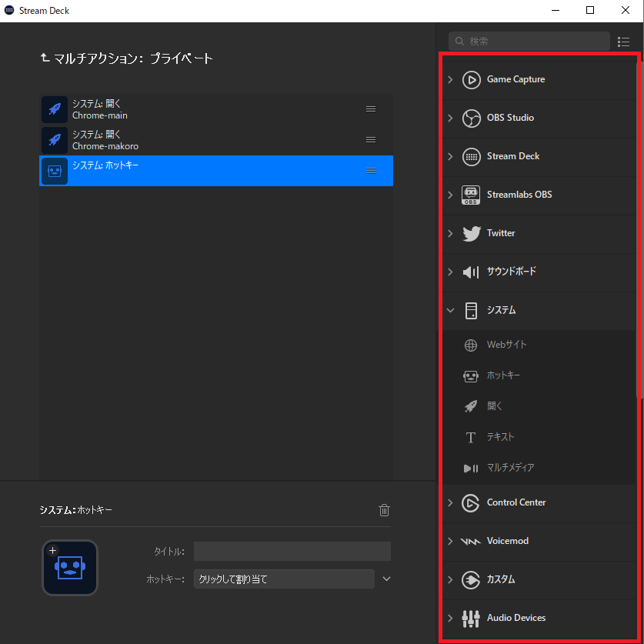
Task: Expand the Streamlabs OBS category chevron
Action: click(450, 195)
